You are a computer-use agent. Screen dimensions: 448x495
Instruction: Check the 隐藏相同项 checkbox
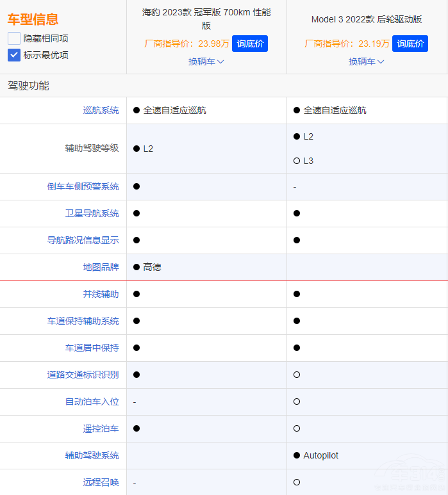14,38
